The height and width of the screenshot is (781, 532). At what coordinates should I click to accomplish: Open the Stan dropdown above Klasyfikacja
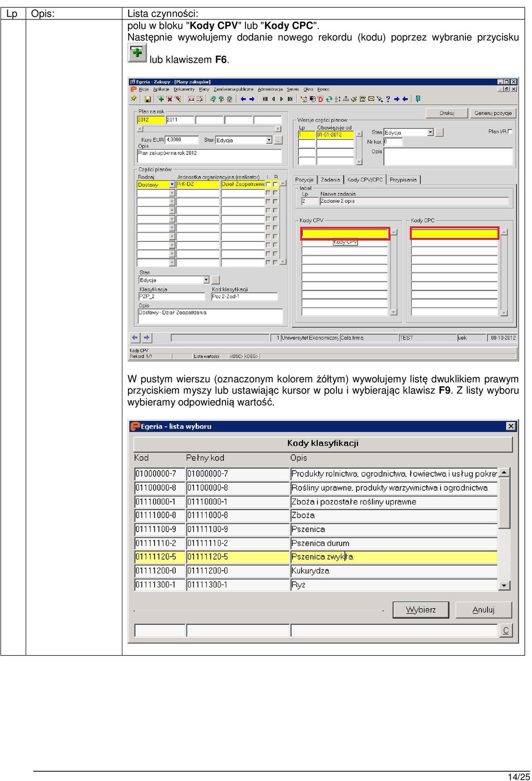click(206, 280)
